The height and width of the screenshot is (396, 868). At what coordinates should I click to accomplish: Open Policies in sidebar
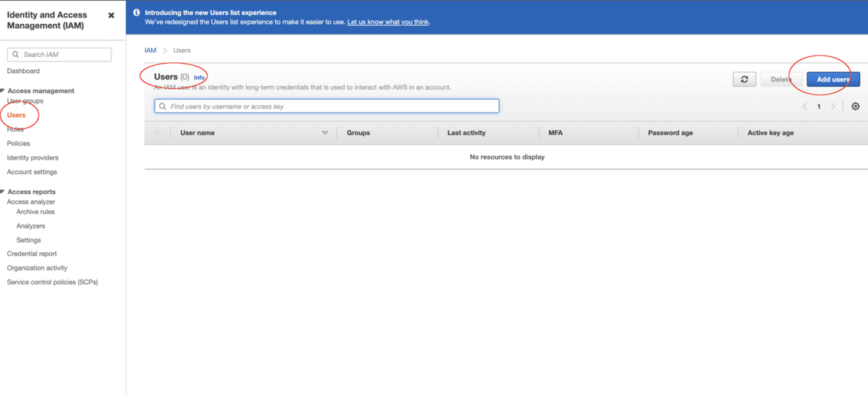click(19, 143)
